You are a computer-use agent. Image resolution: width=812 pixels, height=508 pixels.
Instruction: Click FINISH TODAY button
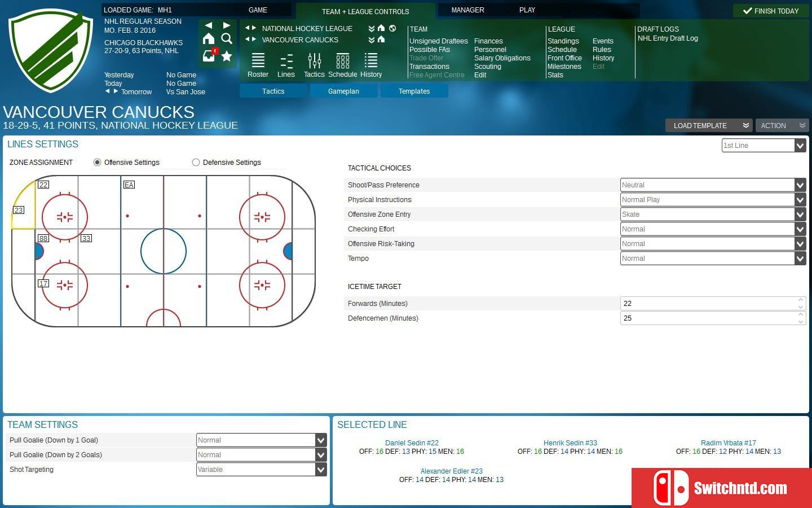(771, 11)
